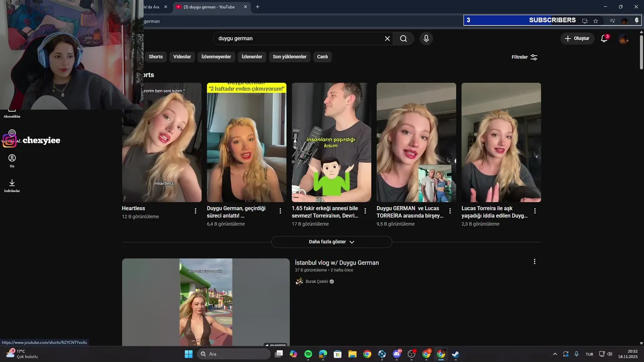This screenshot has height=362, width=644.
Task: Open the YouTube account avatar menu
Action: pos(623,39)
